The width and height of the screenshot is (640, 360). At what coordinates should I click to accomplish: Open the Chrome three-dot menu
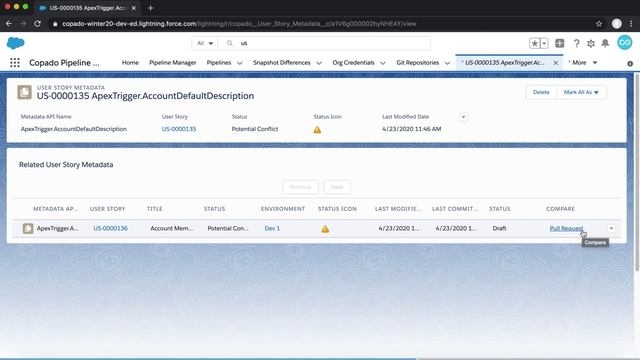click(x=631, y=24)
